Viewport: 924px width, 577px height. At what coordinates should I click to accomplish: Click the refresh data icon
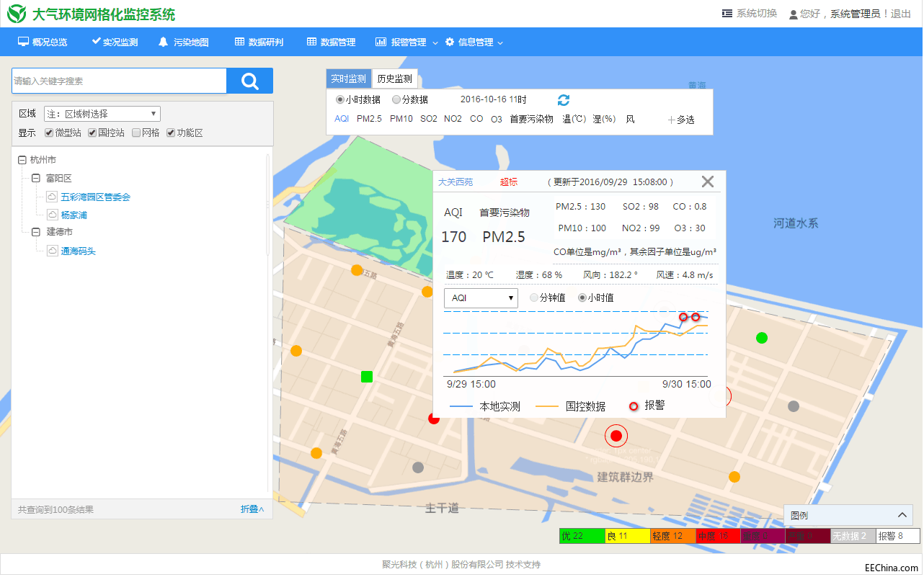[x=564, y=100]
